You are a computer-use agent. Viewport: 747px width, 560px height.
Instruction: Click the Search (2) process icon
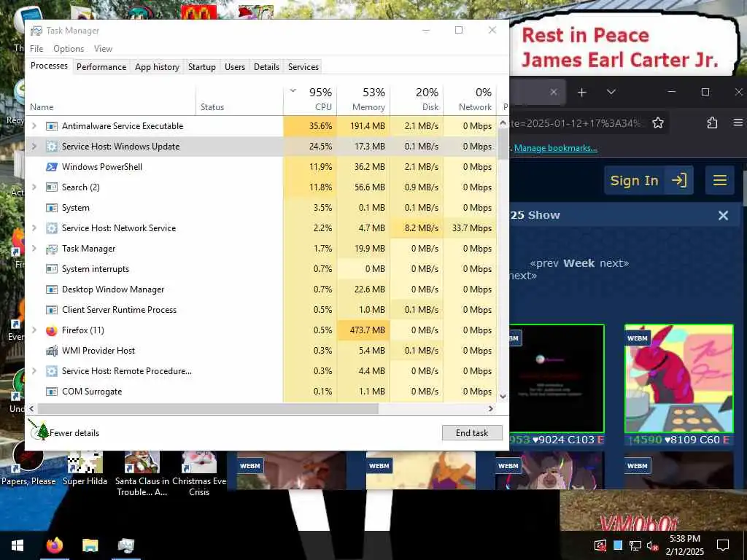pyautogui.click(x=52, y=187)
